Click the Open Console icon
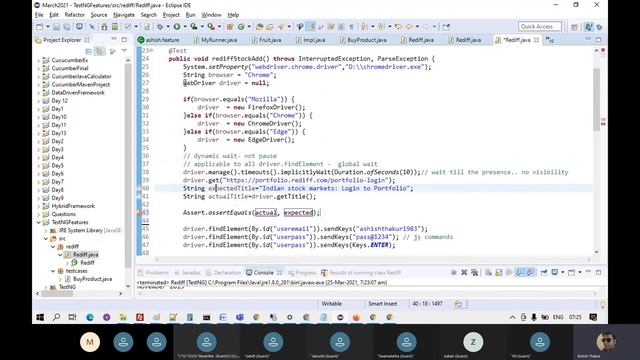The height and width of the screenshot is (360, 640). click(x=571, y=272)
